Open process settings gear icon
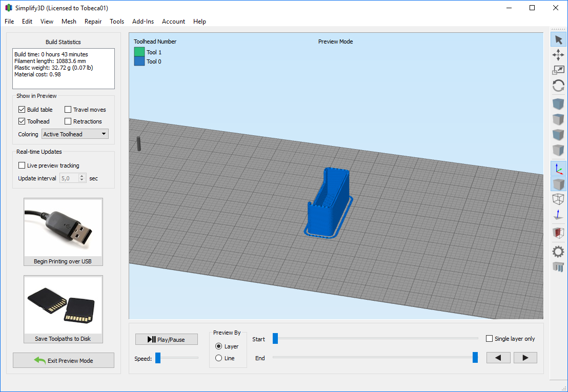Viewport: 568px width, 392px height. (x=558, y=251)
